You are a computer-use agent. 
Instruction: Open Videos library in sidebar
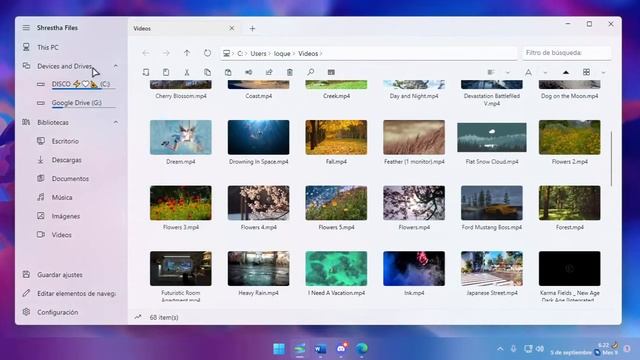(62, 235)
